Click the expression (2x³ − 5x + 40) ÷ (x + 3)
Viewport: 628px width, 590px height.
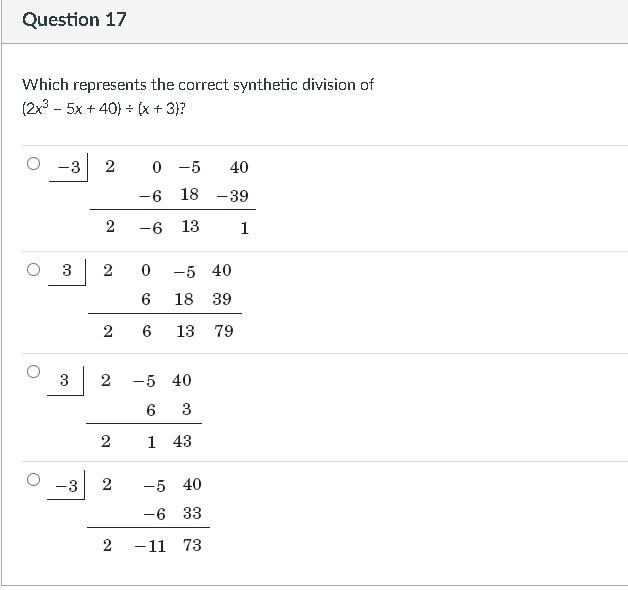(104, 108)
